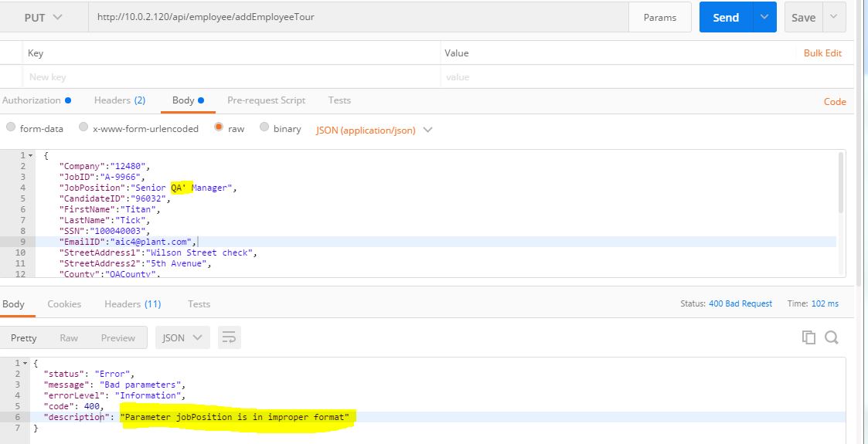868x444 pixels.
Task: Open the Send button dropdown arrow
Action: (764, 17)
